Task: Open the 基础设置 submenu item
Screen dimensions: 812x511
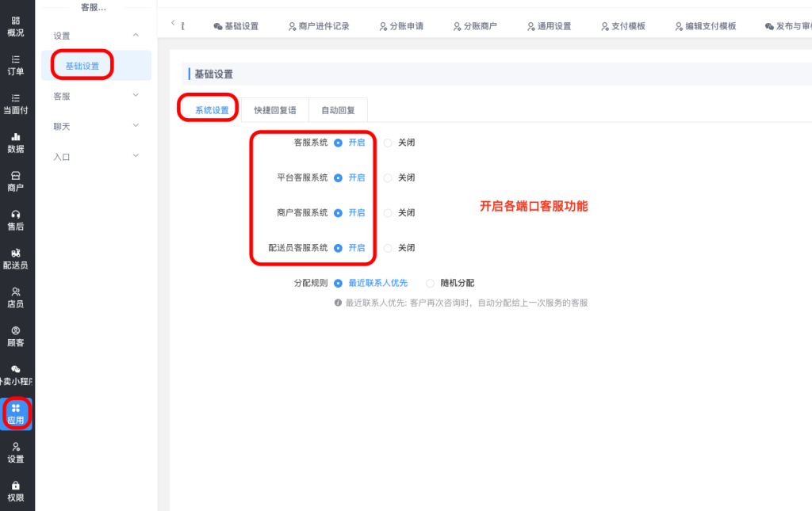Action: [82, 66]
